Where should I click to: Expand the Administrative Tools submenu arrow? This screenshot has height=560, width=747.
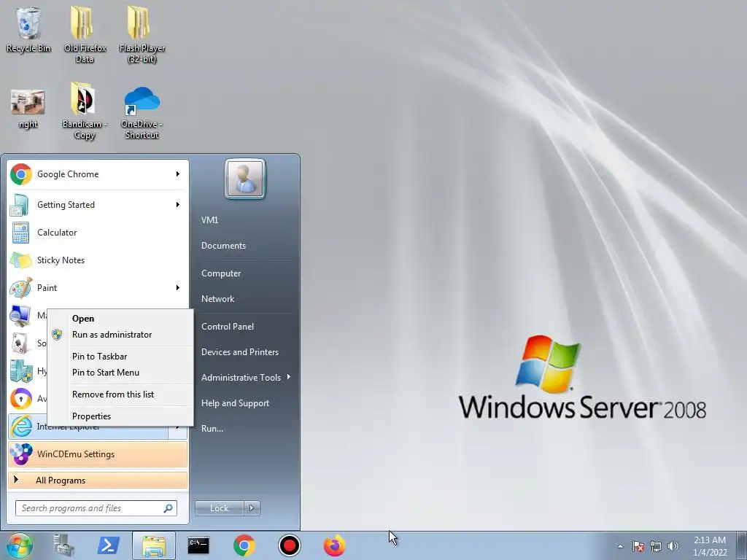click(289, 377)
